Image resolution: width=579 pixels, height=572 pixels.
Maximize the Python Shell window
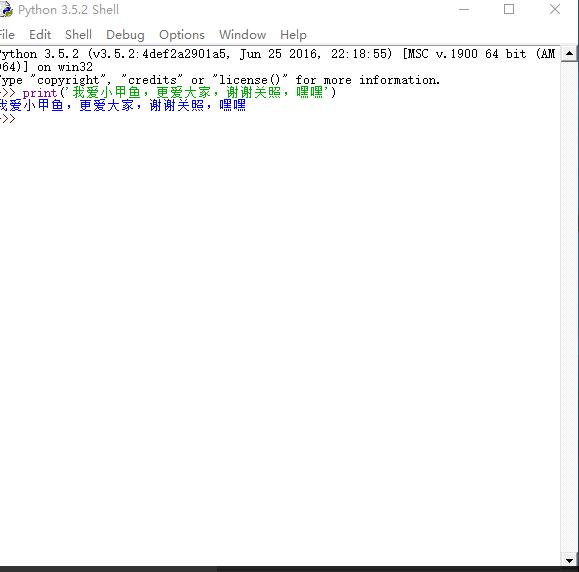point(509,10)
